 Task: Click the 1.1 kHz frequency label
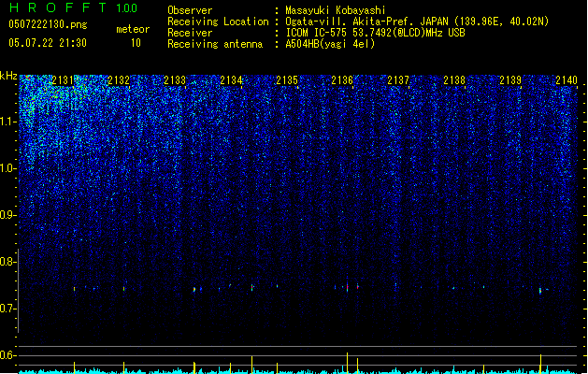pyautogui.click(x=8, y=122)
